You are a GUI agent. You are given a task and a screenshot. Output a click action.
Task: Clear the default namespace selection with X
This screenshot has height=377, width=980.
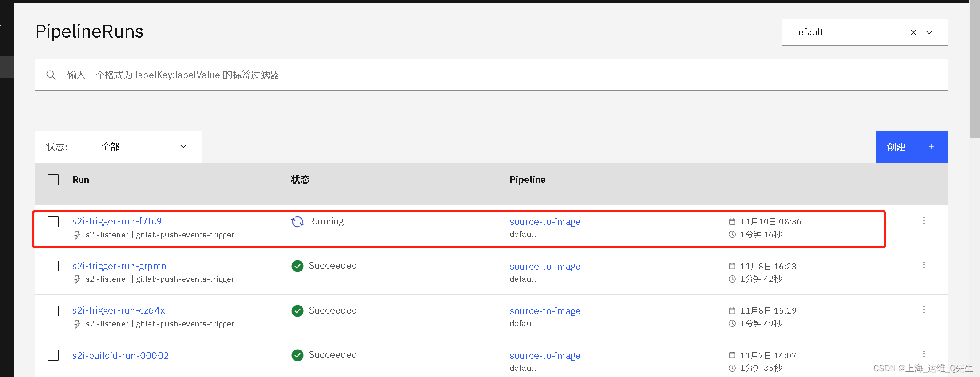click(913, 32)
